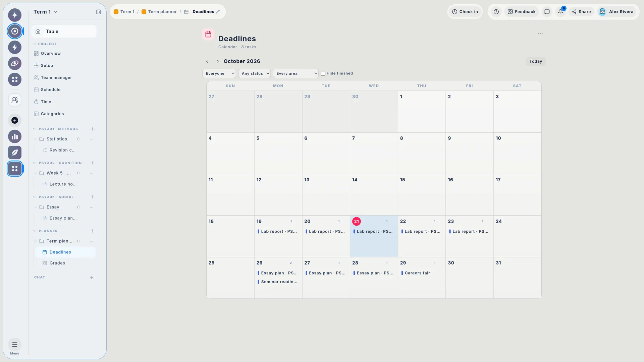This screenshot has width=644, height=362.
Task: Open the Table item in sidebar
Action: tap(64, 32)
